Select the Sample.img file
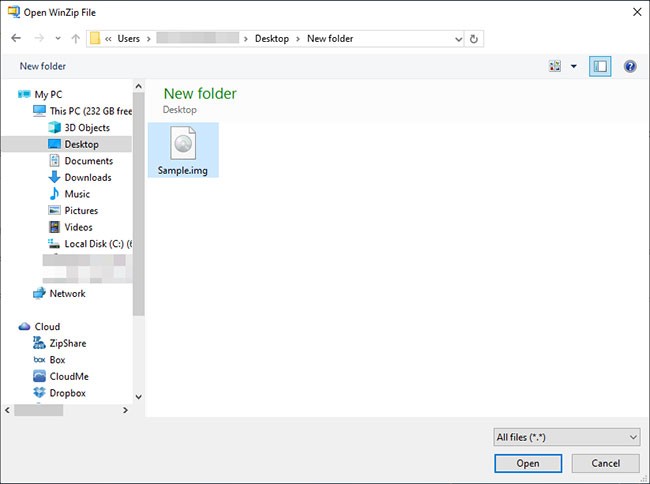The height and width of the screenshot is (484, 650). pyautogui.click(x=183, y=150)
